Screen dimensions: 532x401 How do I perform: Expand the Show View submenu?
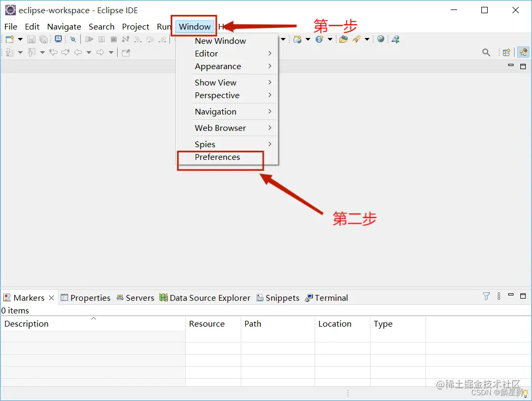[226, 82]
